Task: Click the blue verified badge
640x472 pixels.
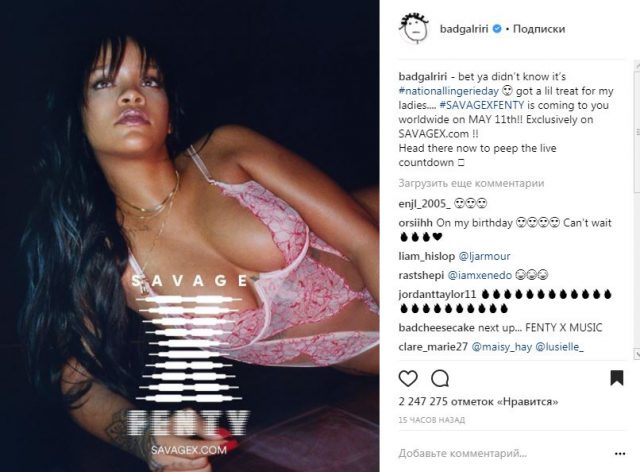Action: (497, 29)
